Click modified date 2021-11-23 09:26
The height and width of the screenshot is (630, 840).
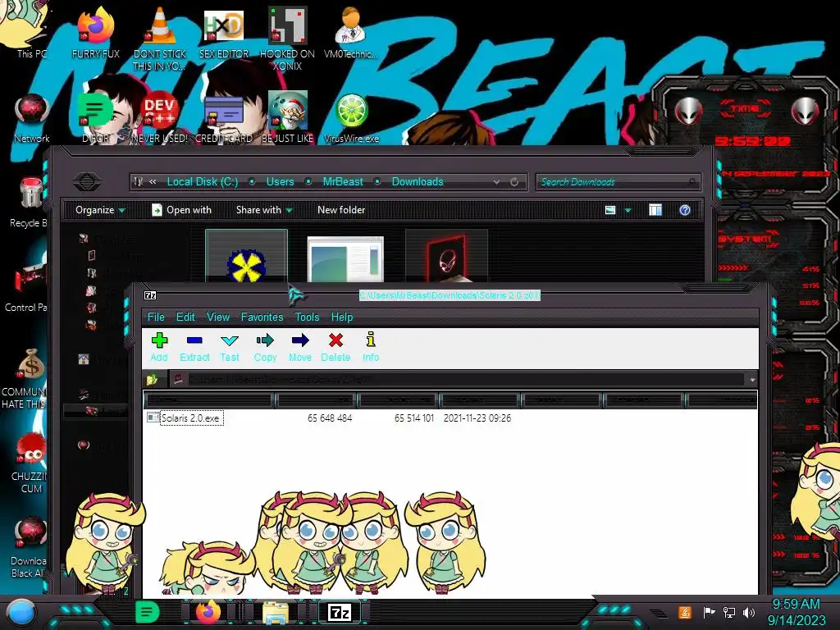tap(477, 418)
